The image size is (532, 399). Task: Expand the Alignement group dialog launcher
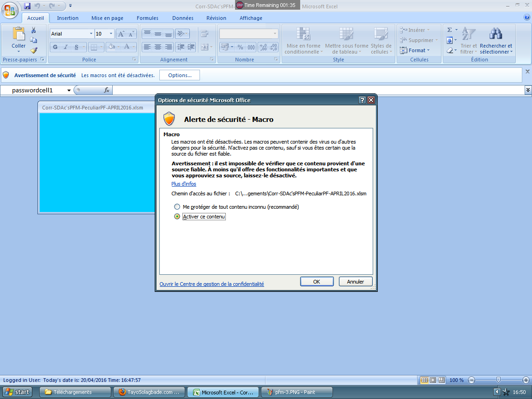click(x=212, y=60)
